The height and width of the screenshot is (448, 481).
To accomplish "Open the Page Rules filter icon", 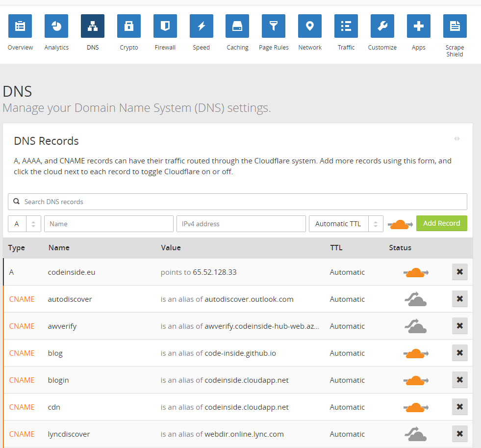I will coord(273,26).
